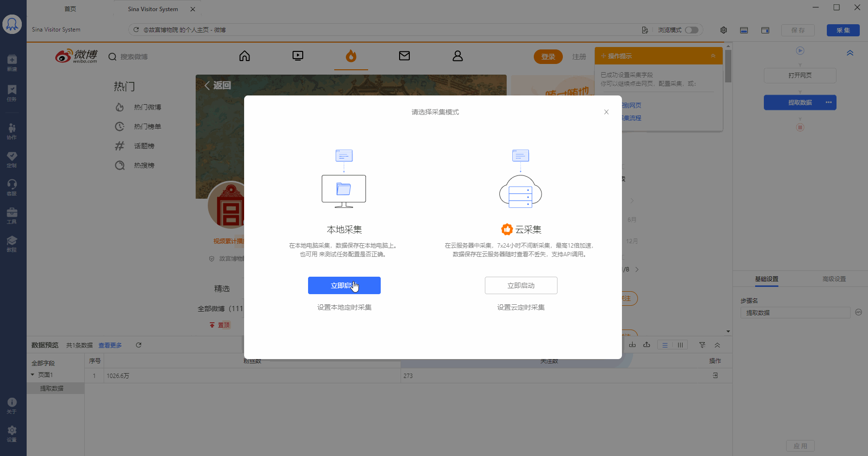
Task: Open the 定制 (Customization) sidebar icon
Action: (x=12, y=159)
